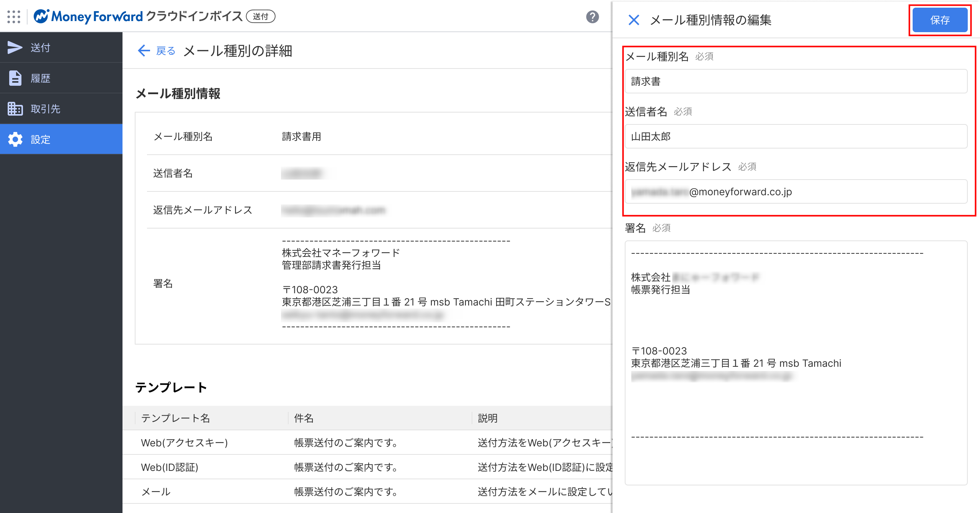This screenshot has width=980, height=513.
Task: Click the 取引先 building sidebar icon
Action: (x=15, y=109)
